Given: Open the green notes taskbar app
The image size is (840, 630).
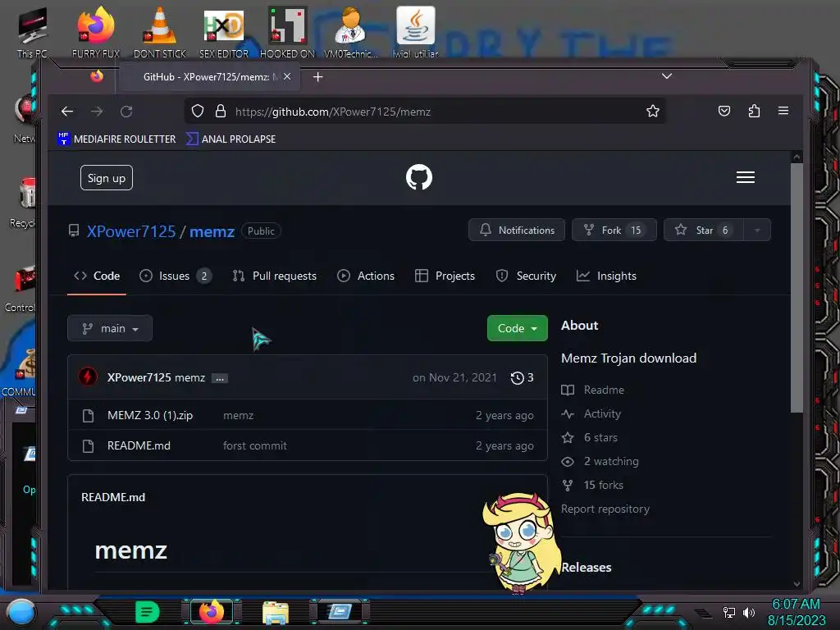Looking at the screenshot, I should 147,612.
